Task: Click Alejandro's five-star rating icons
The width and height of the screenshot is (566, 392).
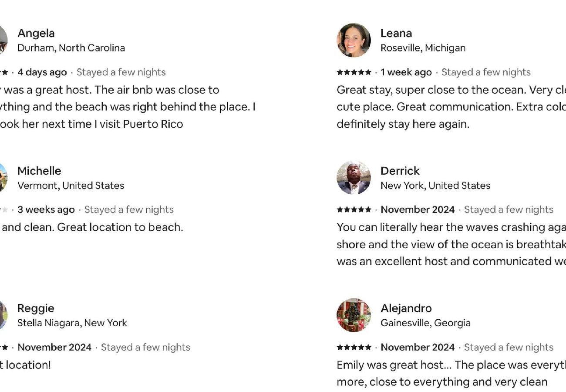Action: (x=354, y=348)
